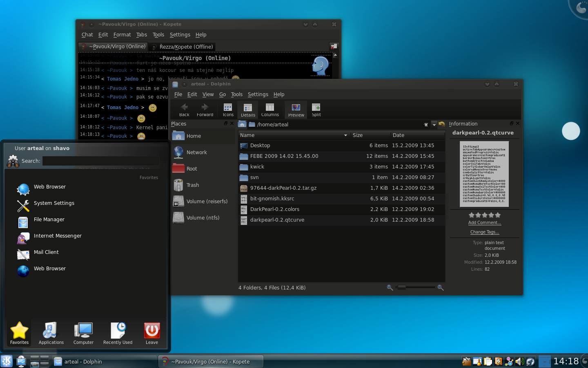Viewport: 588px width, 368px height.
Task: Click Add Comment link
Action: [x=484, y=222]
